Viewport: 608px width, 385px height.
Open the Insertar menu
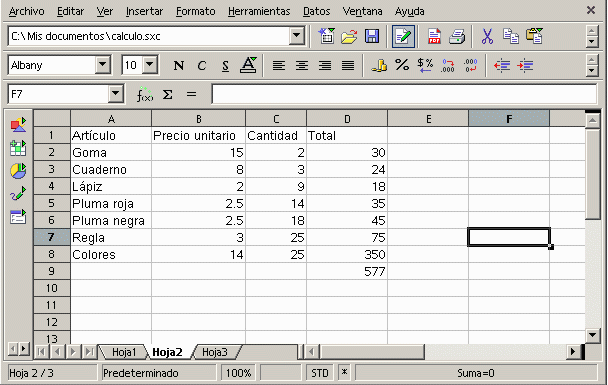pos(144,11)
